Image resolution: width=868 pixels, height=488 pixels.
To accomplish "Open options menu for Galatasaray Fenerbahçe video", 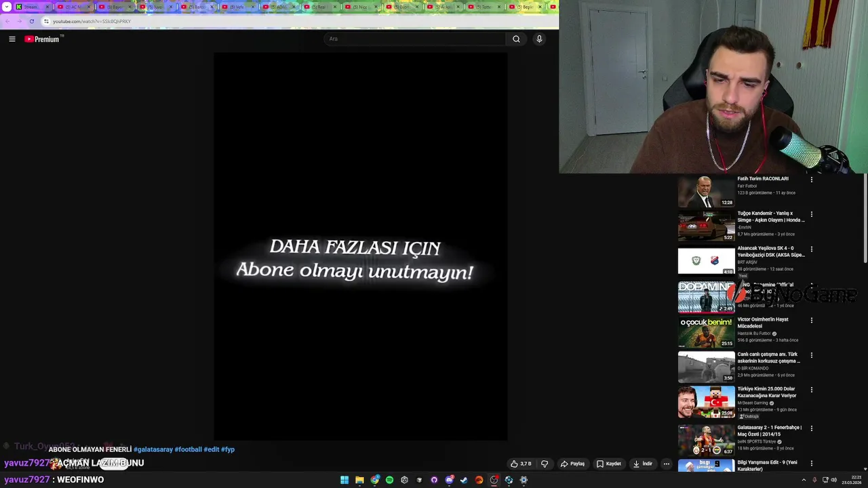I will click(811, 428).
